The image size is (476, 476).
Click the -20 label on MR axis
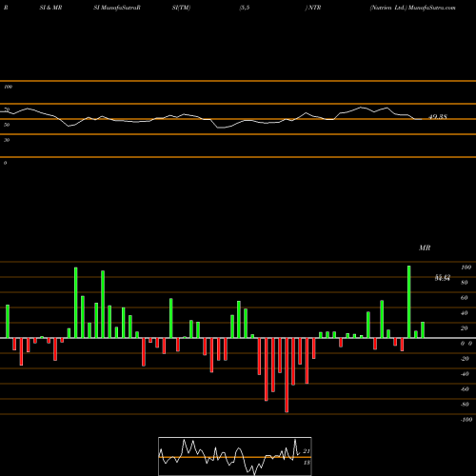click(465, 359)
